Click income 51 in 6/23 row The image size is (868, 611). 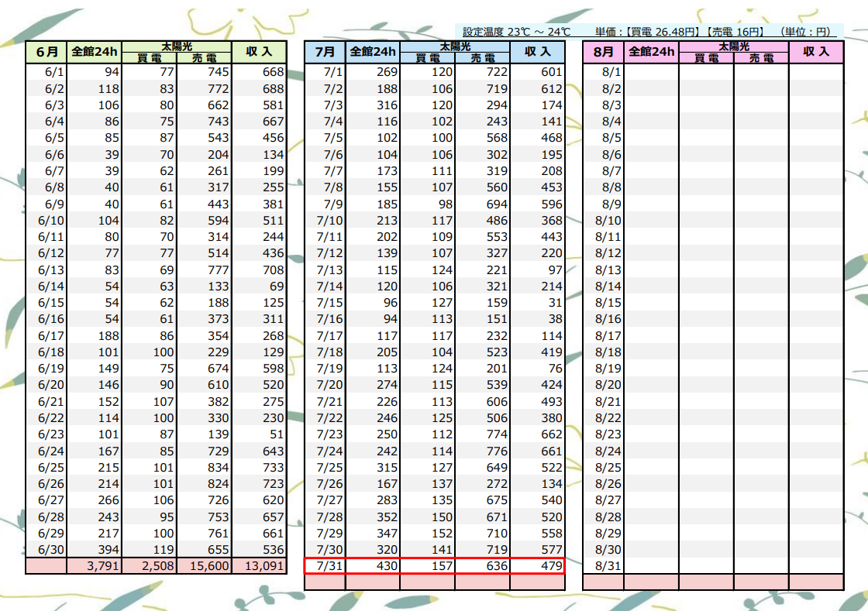click(x=259, y=434)
